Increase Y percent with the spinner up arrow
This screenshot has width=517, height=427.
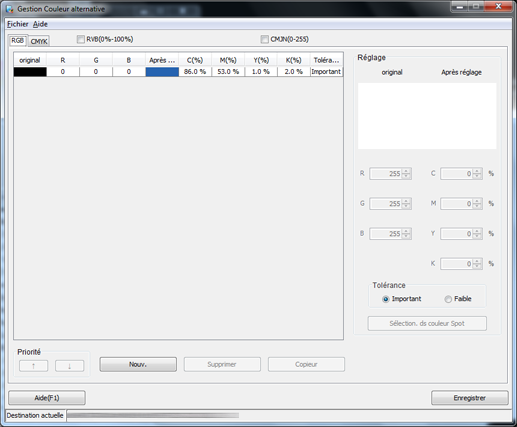pos(477,231)
